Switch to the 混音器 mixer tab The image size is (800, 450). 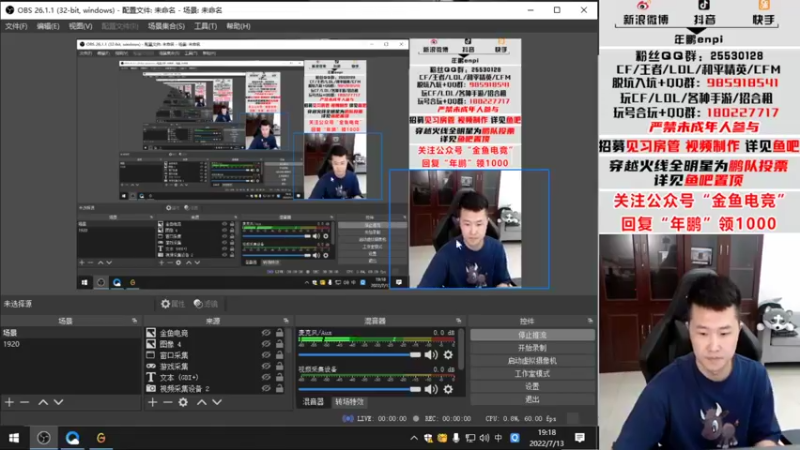pyautogui.click(x=313, y=402)
